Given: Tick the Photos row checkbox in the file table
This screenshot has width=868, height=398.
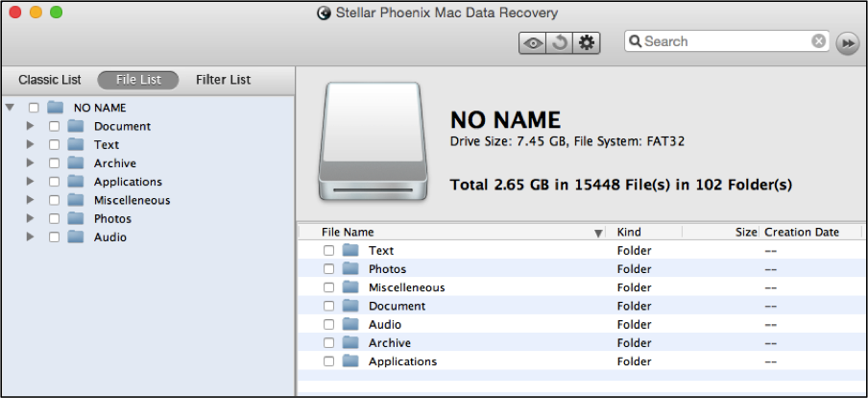Looking at the screenshot, I should (x=328, y=269).
